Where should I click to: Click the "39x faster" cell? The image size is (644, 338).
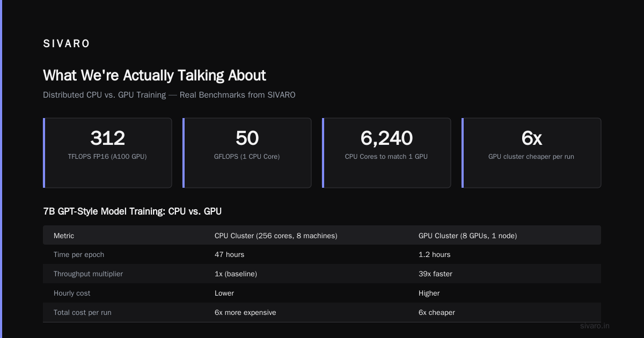coord(435,274)
